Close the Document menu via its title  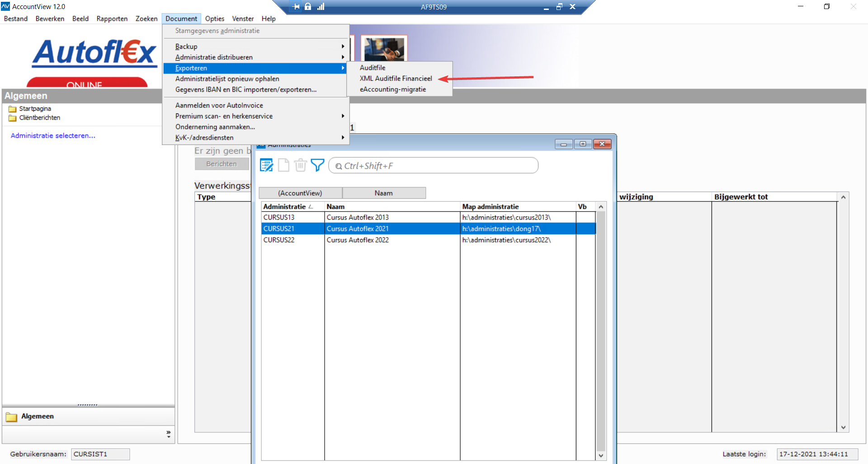coord(181,19)
